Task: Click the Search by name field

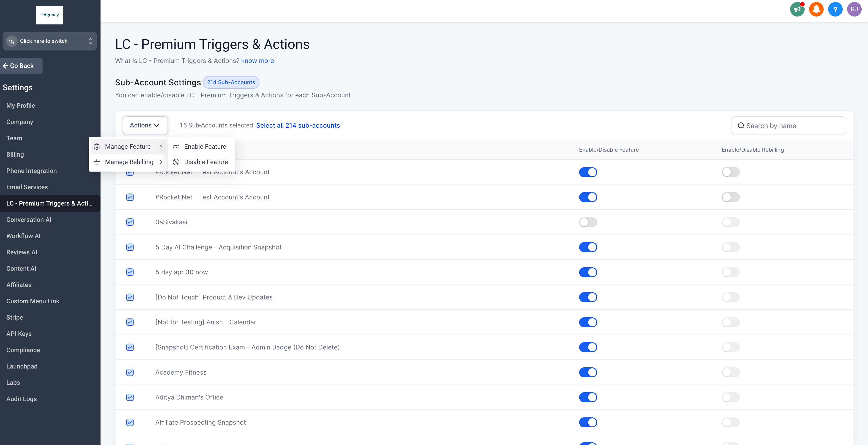Action: 789,126
